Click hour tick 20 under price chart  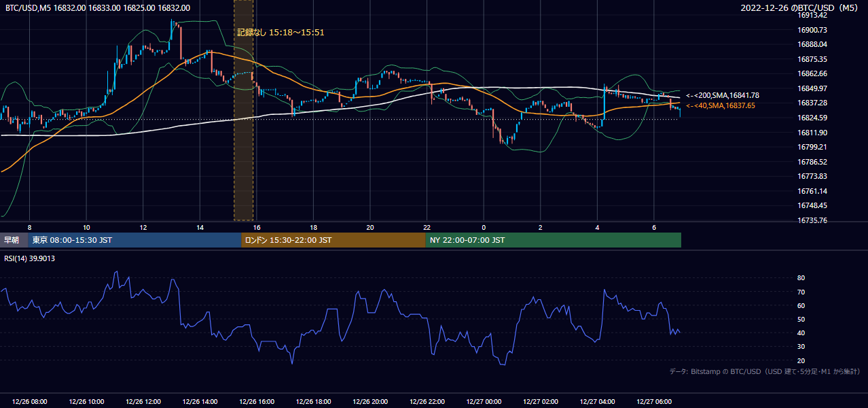point(369,227)
